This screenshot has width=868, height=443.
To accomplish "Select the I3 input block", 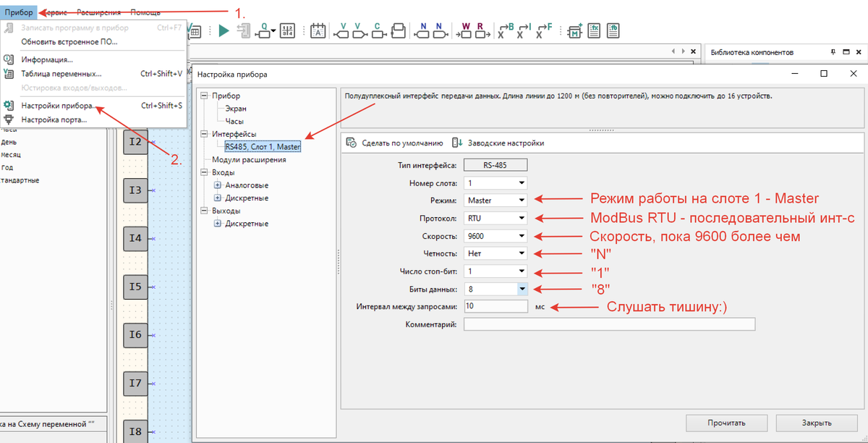I will coord(135,190).
